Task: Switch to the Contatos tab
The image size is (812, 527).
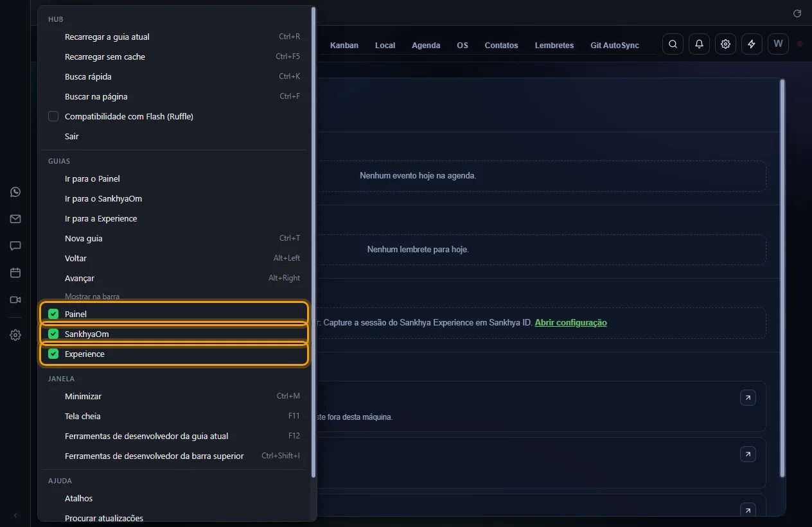Action: (x=501, y=45)
